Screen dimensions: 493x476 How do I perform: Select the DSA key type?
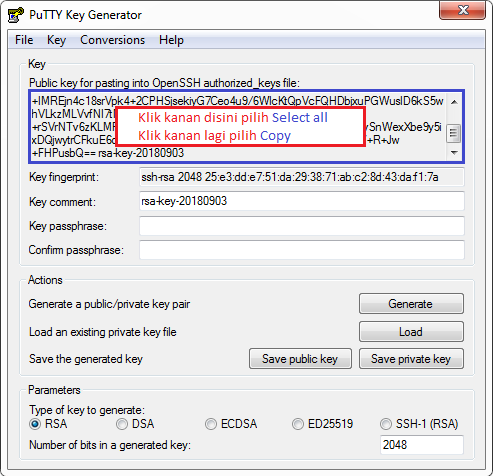click(122, 424)
